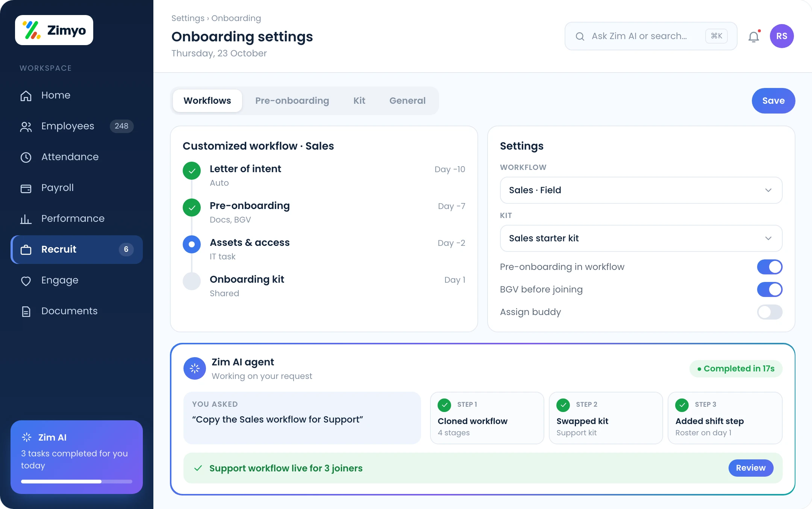812x509 pixels.
Task: Open notifications bell
Action: [x=754, y=36]
